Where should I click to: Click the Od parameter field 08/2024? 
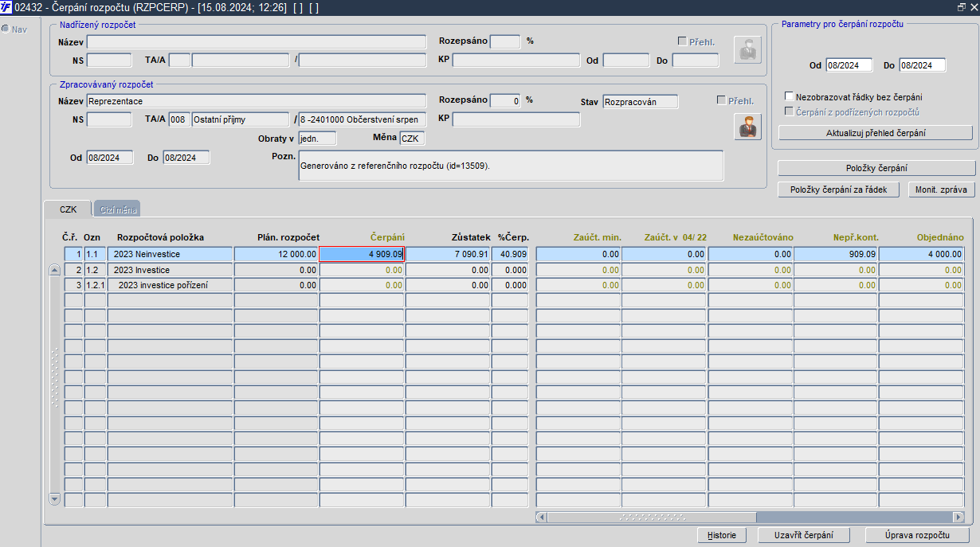pos(849,65)
